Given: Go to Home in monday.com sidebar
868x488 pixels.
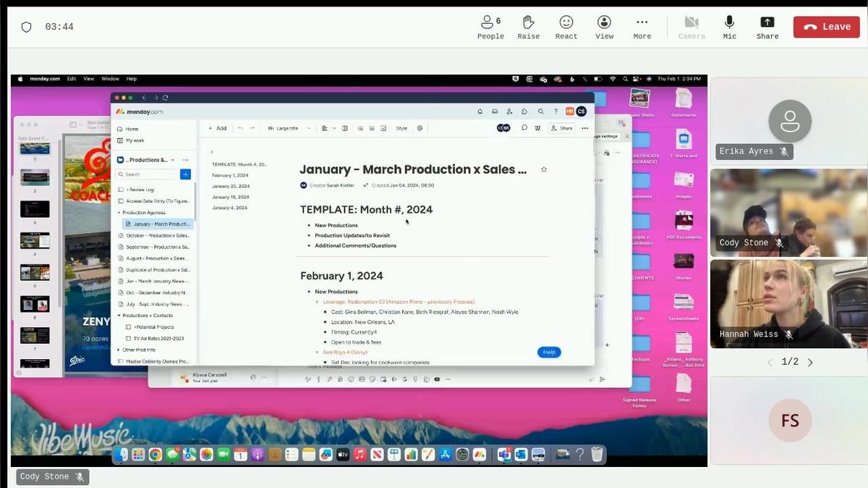Looking at the screenshot, I should (x=127, y=129).
